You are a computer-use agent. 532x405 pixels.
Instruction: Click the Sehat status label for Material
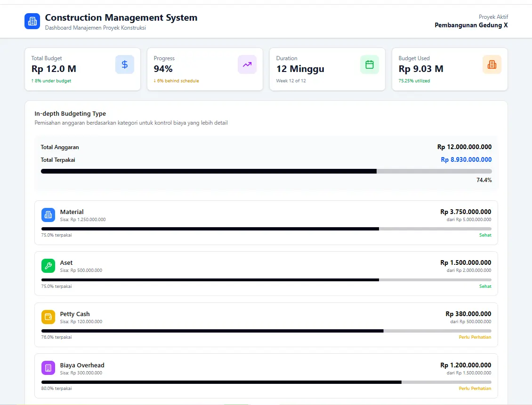point(485,235)
